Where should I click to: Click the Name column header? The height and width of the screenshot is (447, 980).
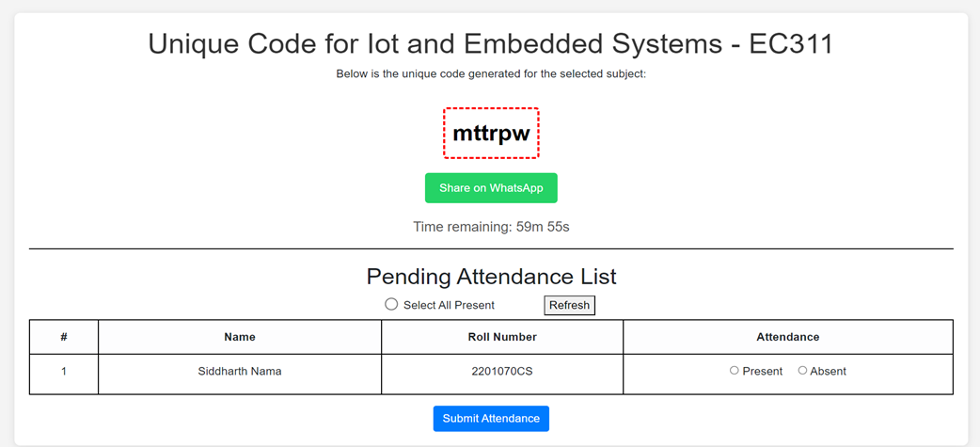point(240,337)
